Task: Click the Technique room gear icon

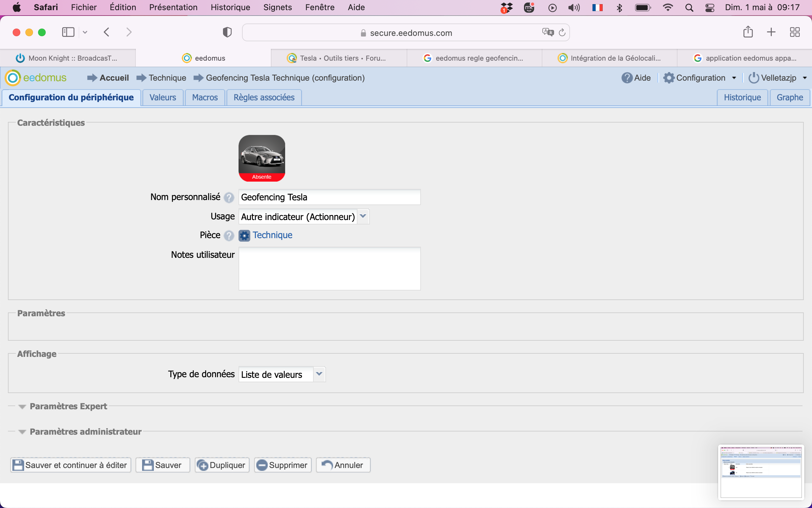Action: [x=244, y=236]
